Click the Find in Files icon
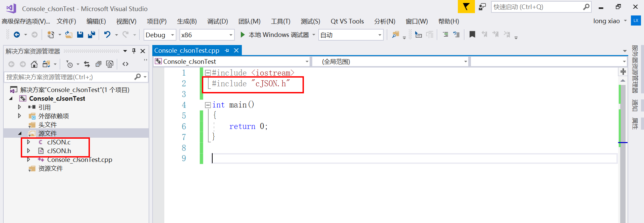 (396, 35)
